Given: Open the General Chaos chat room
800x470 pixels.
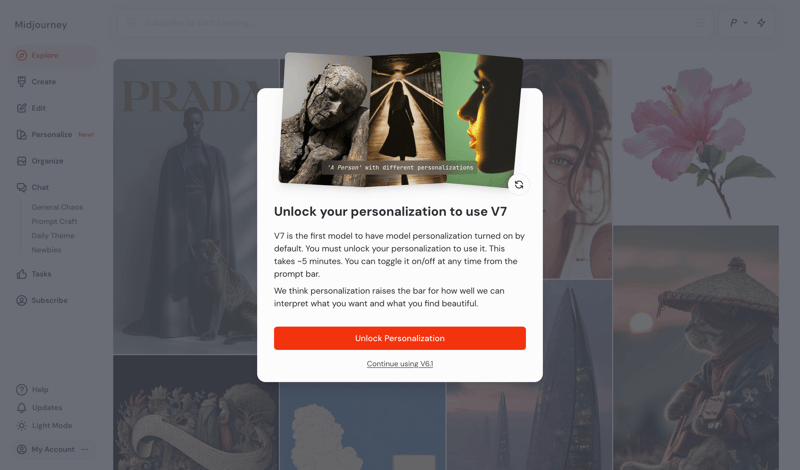Looking at the screenshot, I should coord(57,207).
